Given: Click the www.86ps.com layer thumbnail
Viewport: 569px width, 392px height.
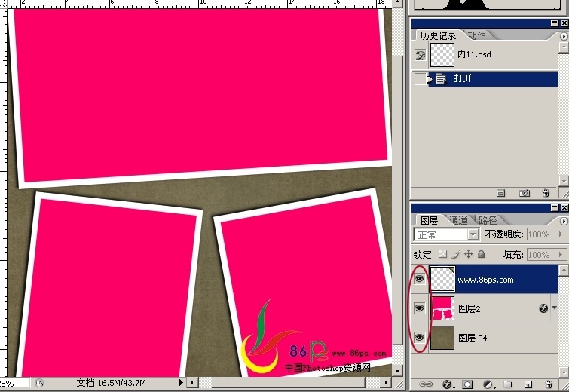Looking at the screenshot, I should pyautogui.click(x=442, y=279).
